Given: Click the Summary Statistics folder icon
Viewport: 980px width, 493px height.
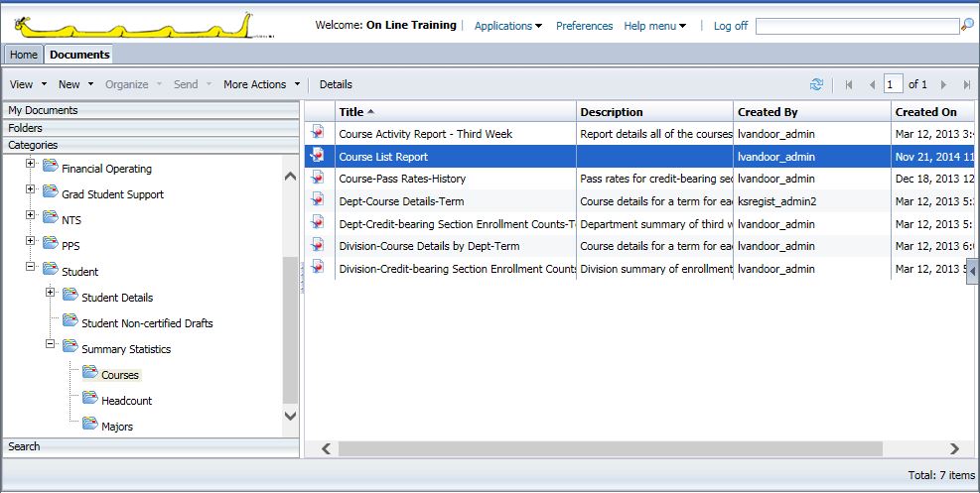Looking at the screenshot, I should click(x=70, y=346).
